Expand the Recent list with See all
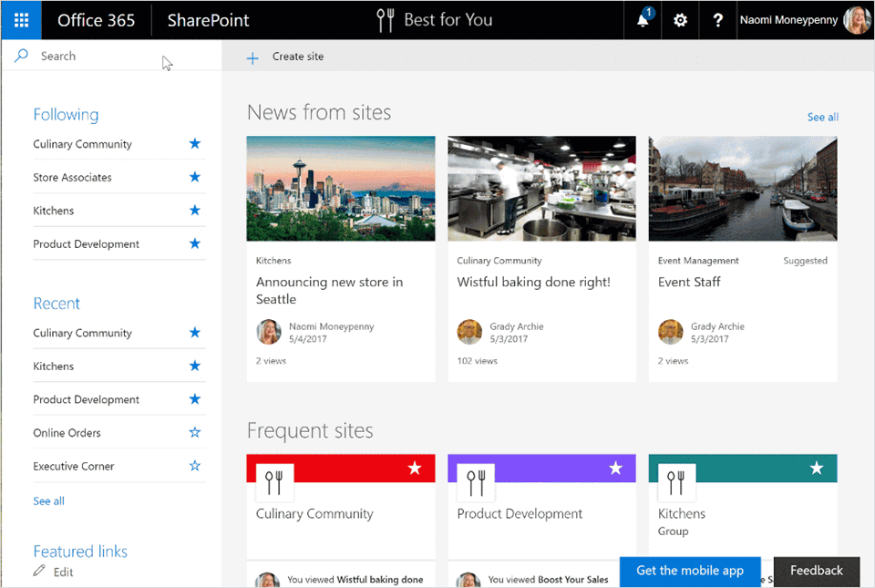Screen dimensions: 875x588 [x=48, y=500]
